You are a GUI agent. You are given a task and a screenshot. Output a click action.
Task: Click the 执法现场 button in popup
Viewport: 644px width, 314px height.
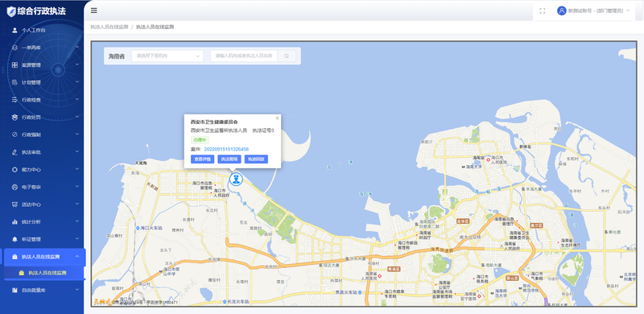coord(229,159)
